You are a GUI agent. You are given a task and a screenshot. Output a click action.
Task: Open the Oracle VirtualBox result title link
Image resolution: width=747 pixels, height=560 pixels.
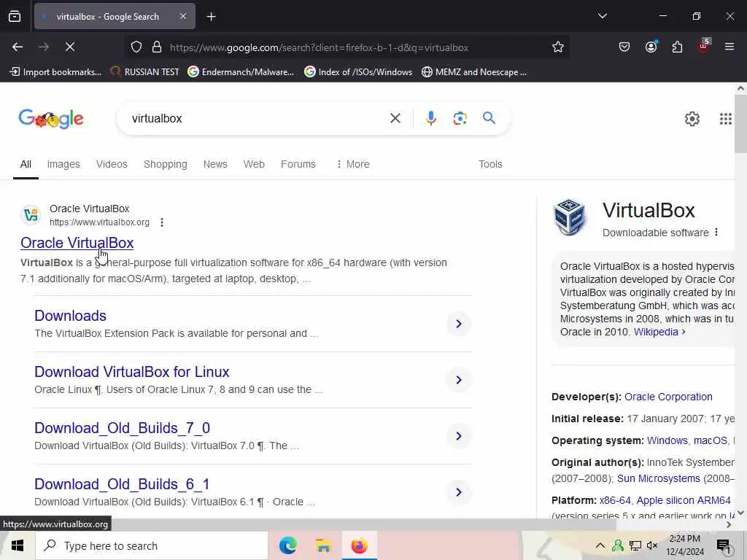pos(77,243)
